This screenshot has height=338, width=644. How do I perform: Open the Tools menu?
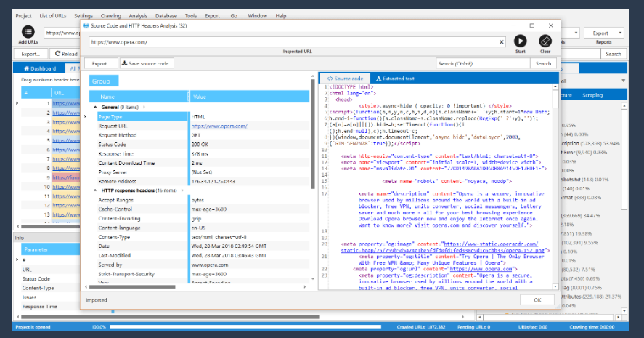pos(190,15)
